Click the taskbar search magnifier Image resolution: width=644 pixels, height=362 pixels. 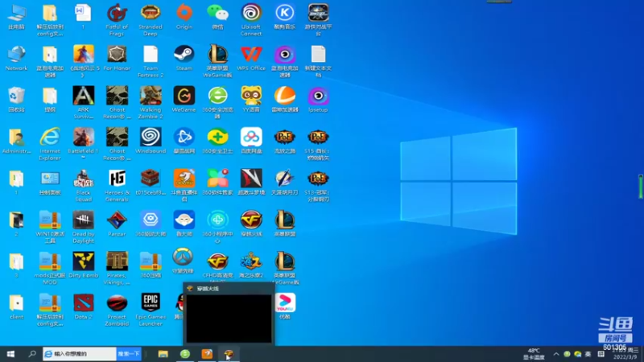[x=32, y=354]
